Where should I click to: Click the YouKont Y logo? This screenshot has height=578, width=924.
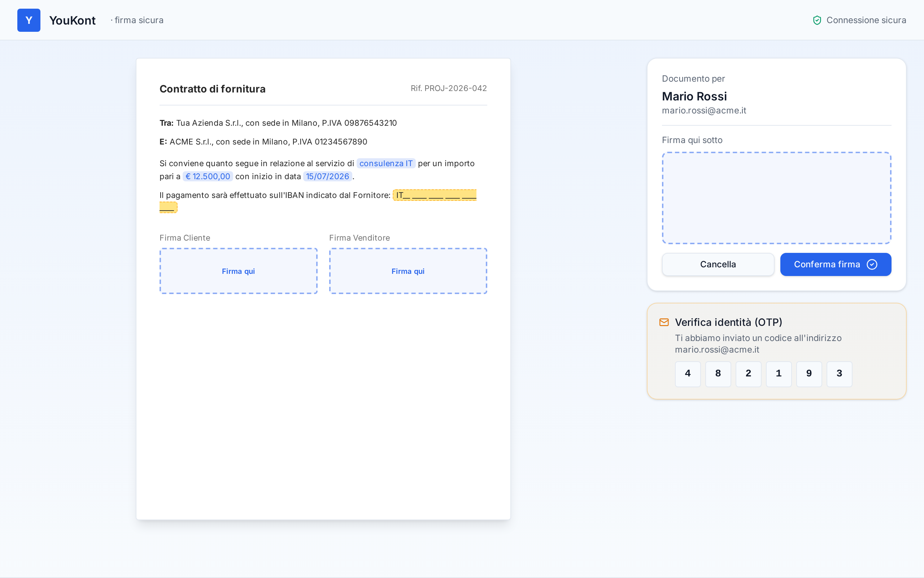click(x=29, y=20)
